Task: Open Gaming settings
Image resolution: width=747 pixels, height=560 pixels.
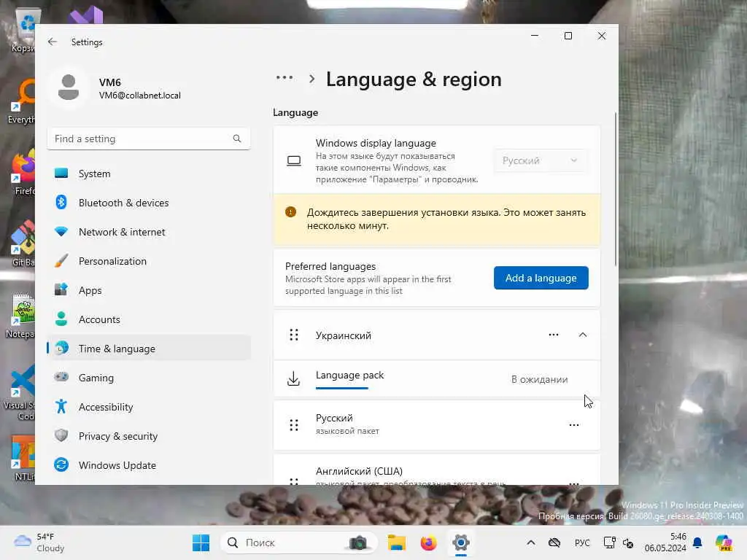Action: pyautogui.click(x=149, y=378)
